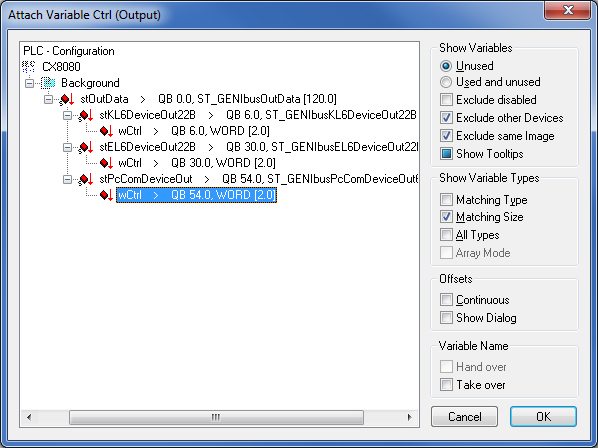Select stKL6DeviceOut22B QB 6.0 row
Image resolution: width=598 pixels, height=448 pixels.
point(258,115)
